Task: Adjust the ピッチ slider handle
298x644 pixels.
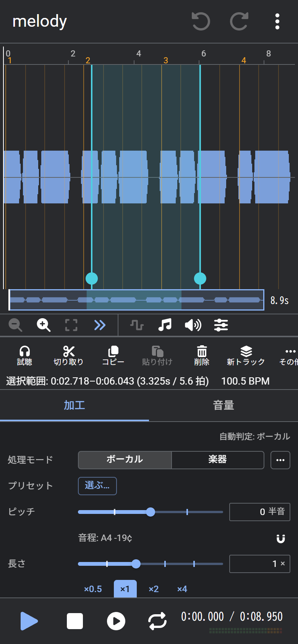Action: coord(151,512)
